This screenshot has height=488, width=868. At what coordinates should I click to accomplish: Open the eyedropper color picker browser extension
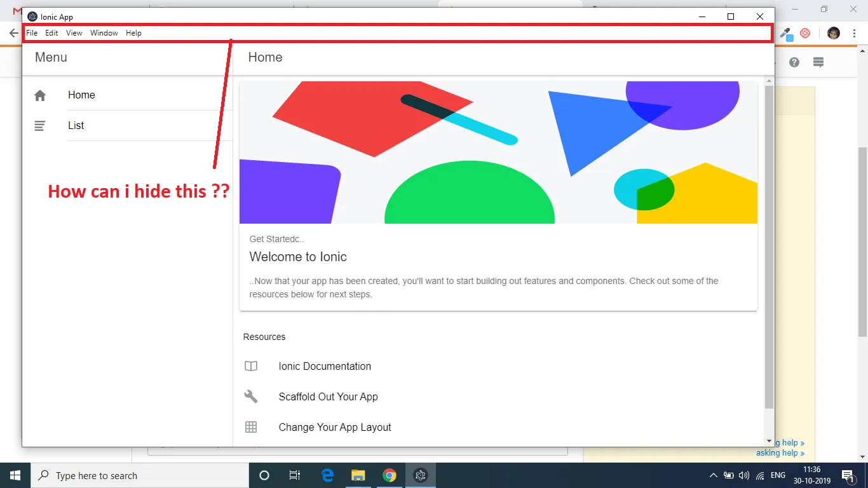coord(786,33)
